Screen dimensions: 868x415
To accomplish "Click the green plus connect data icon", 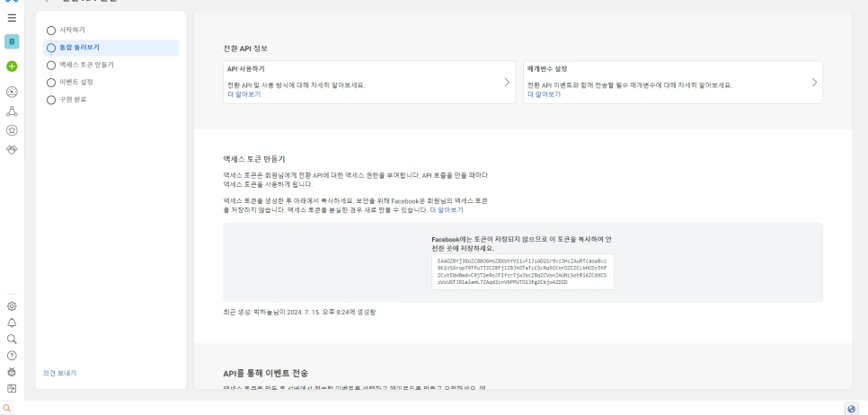I will [12, 66].
